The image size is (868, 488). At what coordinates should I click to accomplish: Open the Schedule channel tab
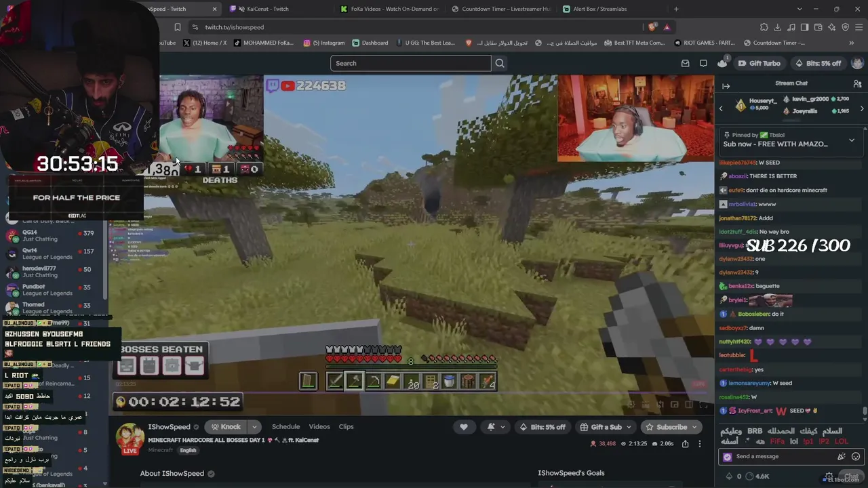(285, 427)
